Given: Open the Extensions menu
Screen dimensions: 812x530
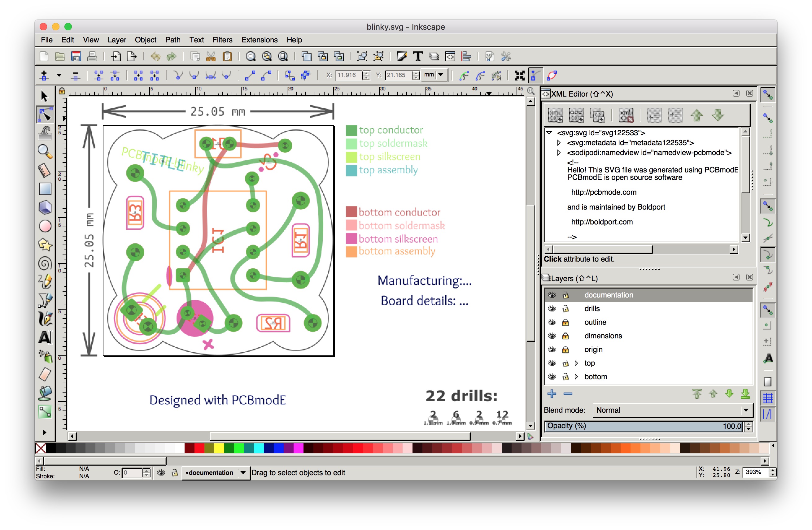Looking at the screenshot, I should (x=259, y=40).
